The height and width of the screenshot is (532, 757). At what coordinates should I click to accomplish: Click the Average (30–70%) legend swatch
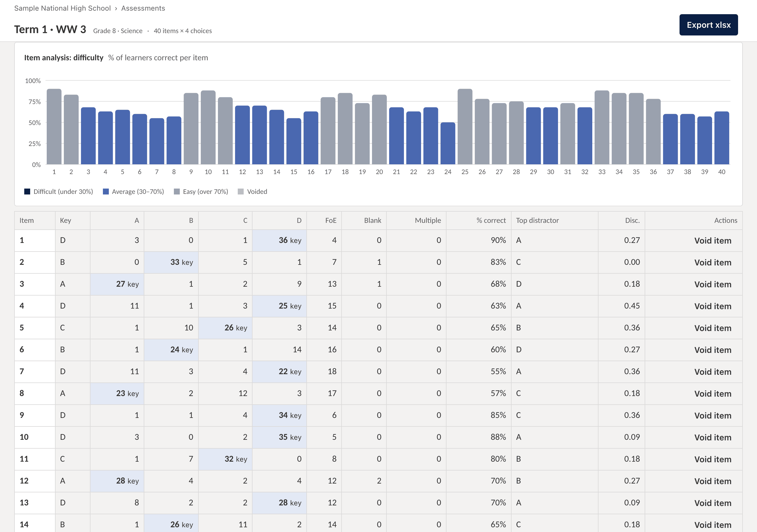click(x=106, y=192)
